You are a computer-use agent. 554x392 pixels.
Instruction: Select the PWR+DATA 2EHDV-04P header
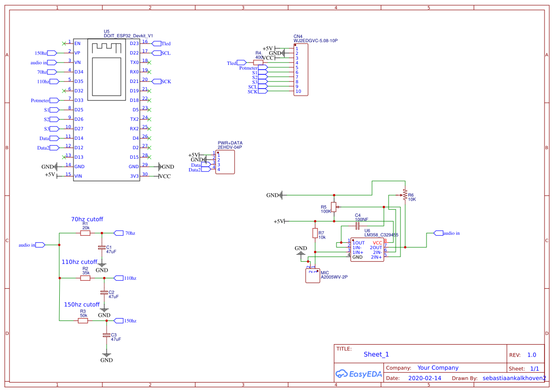225,162
